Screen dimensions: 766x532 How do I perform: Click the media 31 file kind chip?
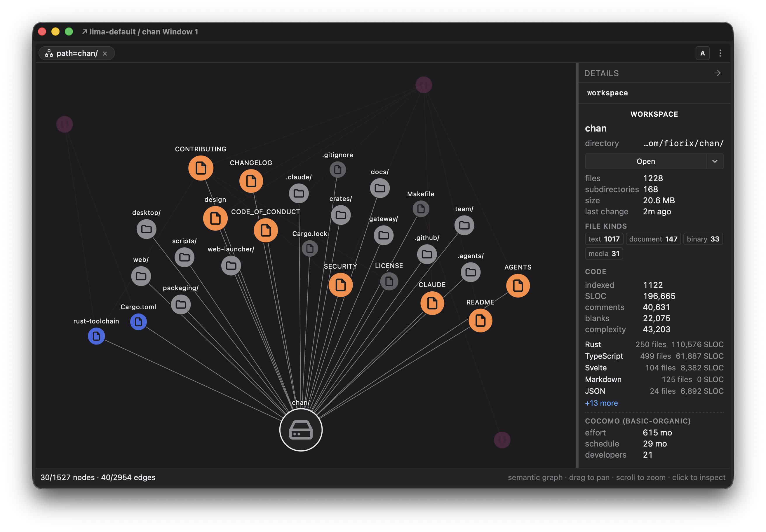pos(604,254)
